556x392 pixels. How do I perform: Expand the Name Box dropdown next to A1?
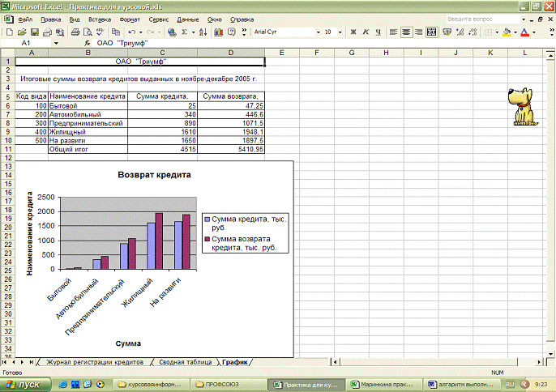point(56,42)
